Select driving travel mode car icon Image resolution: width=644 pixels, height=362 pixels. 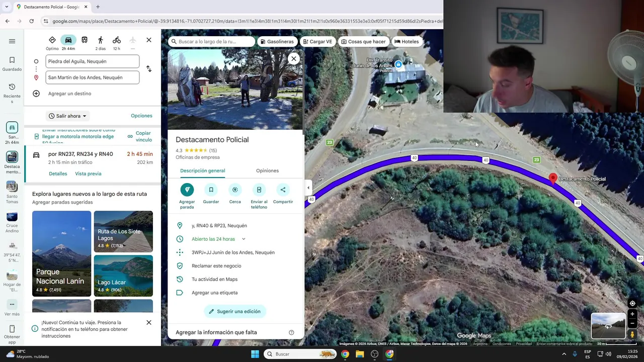[68, 40]
